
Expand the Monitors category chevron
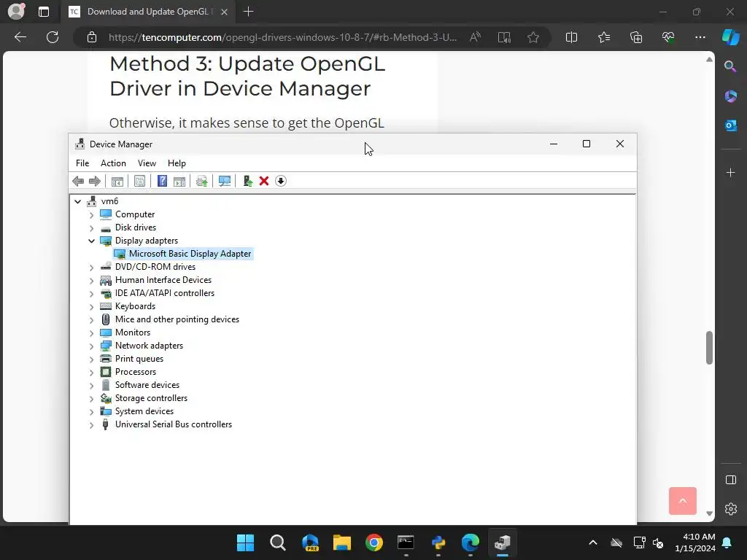91,332
